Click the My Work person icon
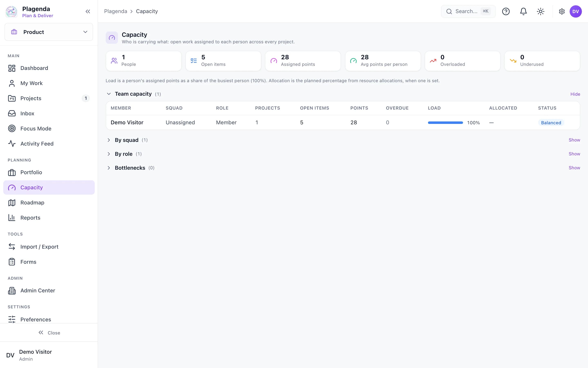The height and width of the screenshot is (368, 588). [x=12, y=83]
